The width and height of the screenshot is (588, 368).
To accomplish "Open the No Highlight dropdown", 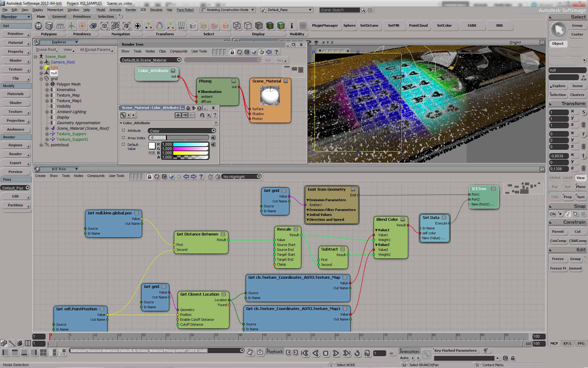I will pyautogui.click(x=242, y=177).
